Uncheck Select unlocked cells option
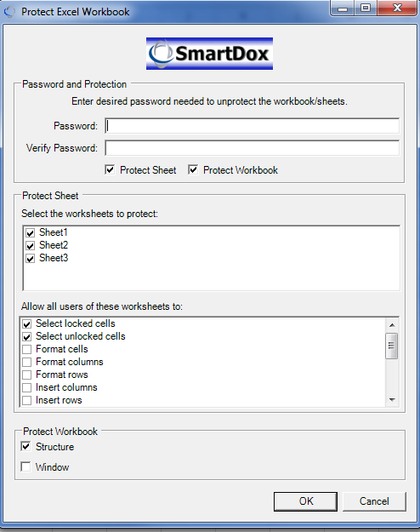 [x=26, y=336]
